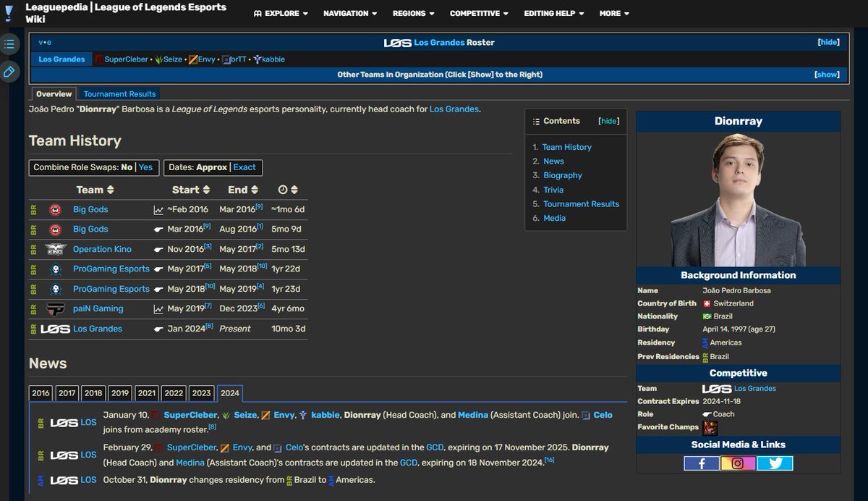Click the favorite champion icon

[x=710, y=427]
